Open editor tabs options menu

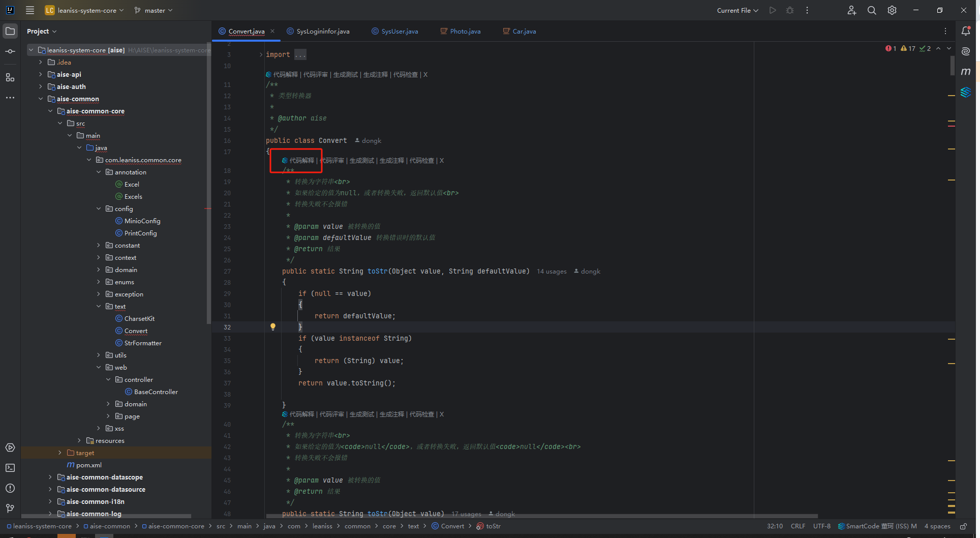945,31
